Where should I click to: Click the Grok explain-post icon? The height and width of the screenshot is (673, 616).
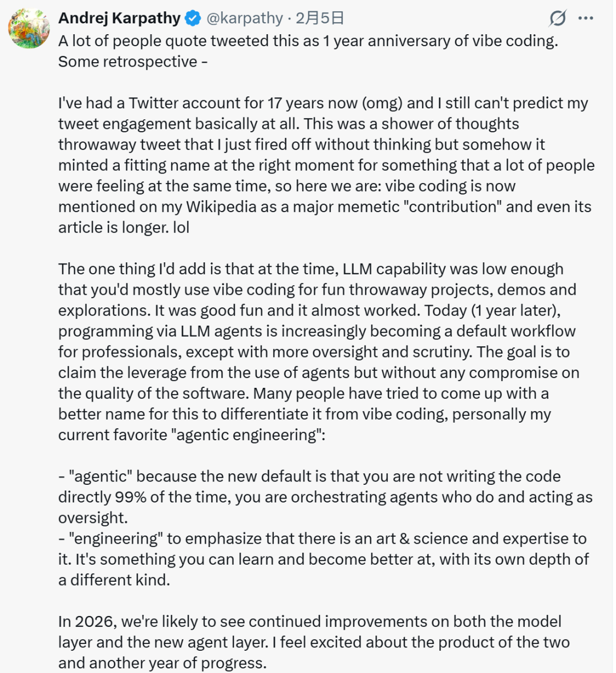tap(557, 18)
